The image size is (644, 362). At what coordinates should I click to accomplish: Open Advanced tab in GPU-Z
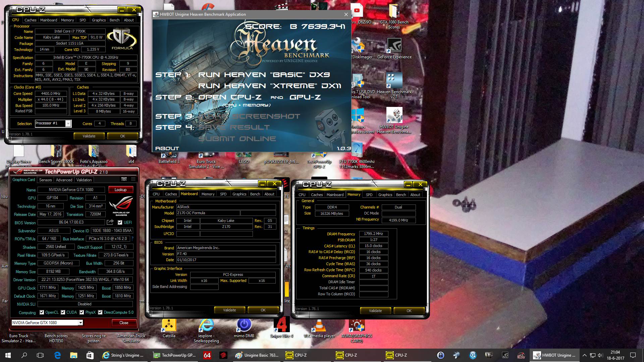tap(64, 180)
